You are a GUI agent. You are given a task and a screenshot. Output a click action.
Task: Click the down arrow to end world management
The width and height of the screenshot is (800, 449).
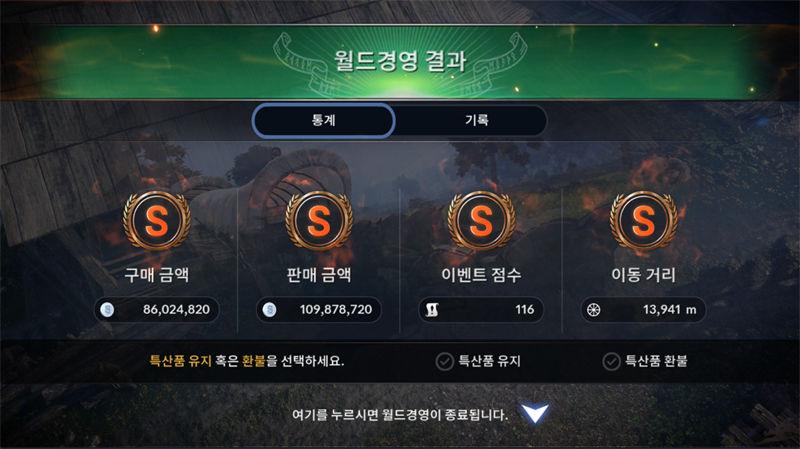pyautogui.click(x=535, y=413)
